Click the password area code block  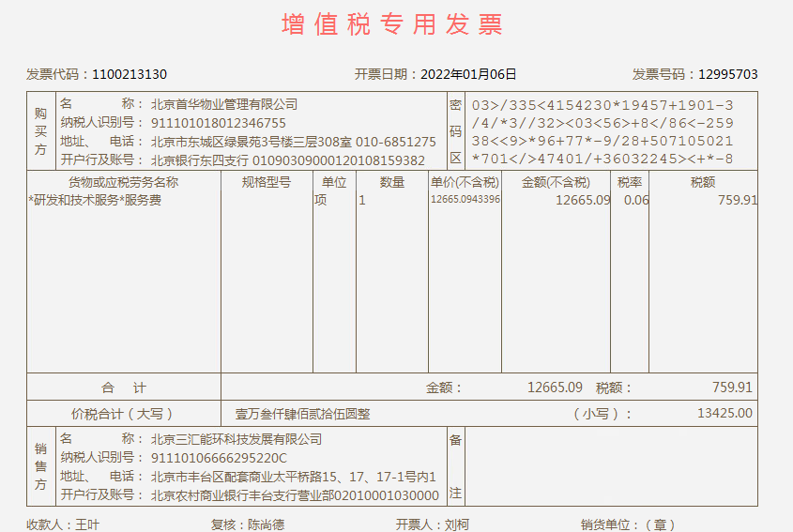602,132
